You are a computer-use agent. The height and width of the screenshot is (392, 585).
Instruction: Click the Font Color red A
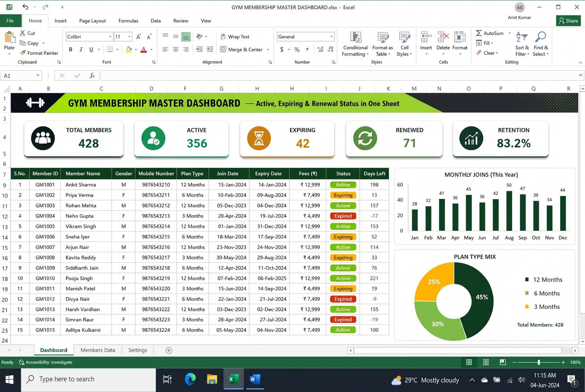point(144,49)
